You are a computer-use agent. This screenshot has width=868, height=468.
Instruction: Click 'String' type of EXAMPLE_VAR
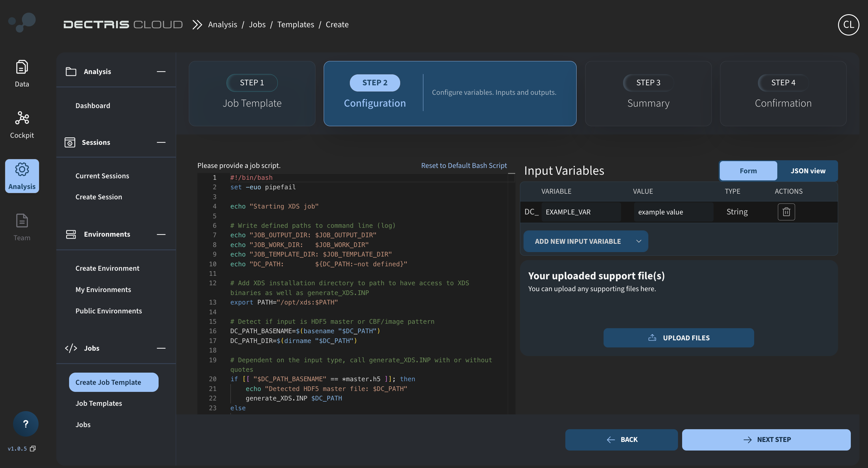point(737,212)
